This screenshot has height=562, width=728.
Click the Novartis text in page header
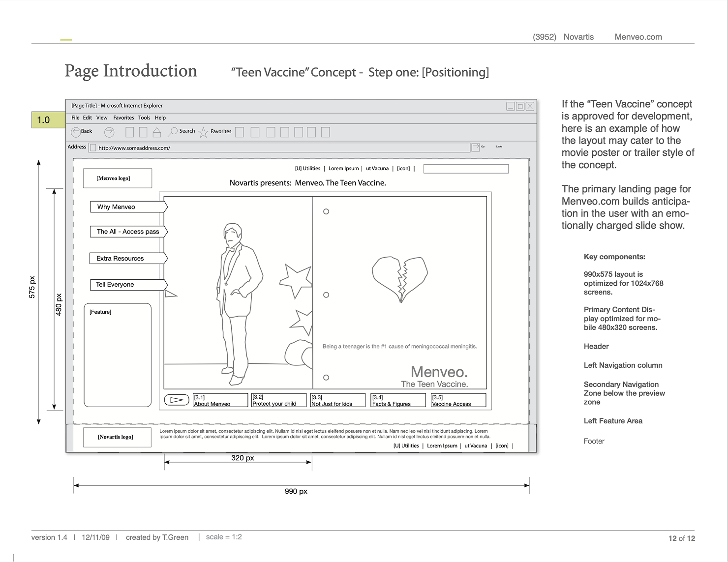coord(578,37)
